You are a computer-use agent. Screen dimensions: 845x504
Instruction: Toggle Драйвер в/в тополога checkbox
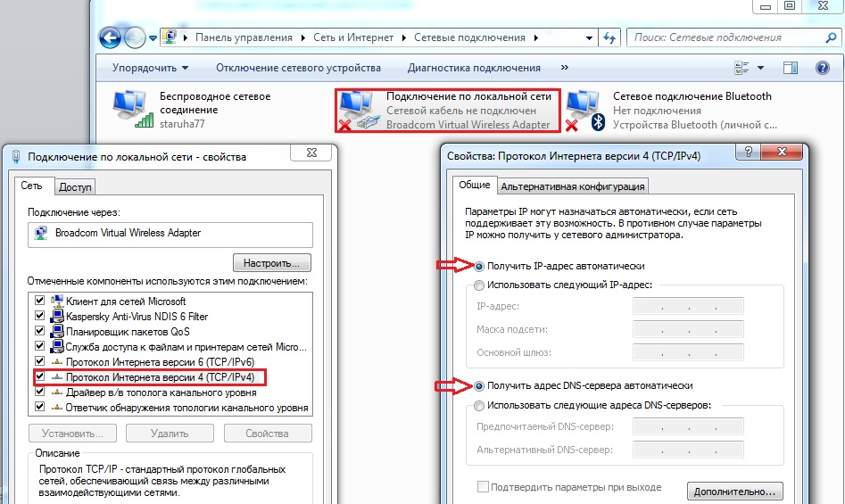click(39, 392)
